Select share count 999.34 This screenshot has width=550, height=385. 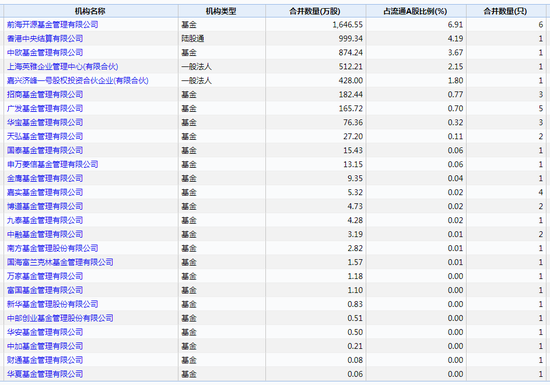point(351,39)
